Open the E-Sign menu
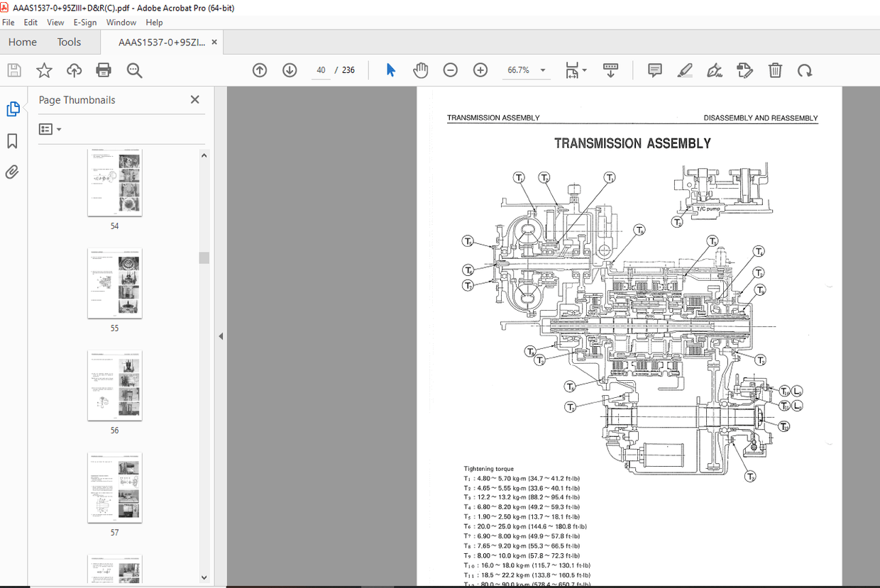 (x=84, y=22)
